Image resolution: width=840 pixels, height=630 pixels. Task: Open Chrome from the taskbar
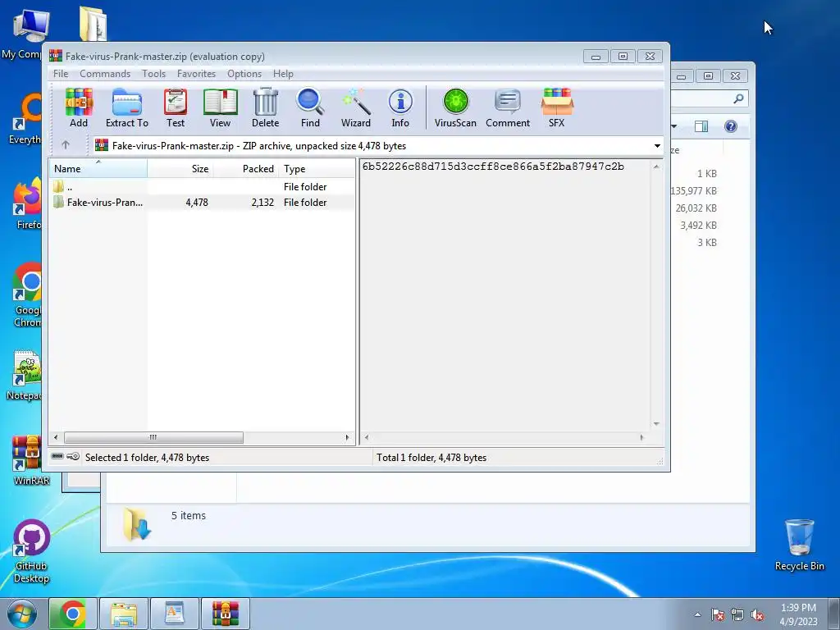point(73,614)
